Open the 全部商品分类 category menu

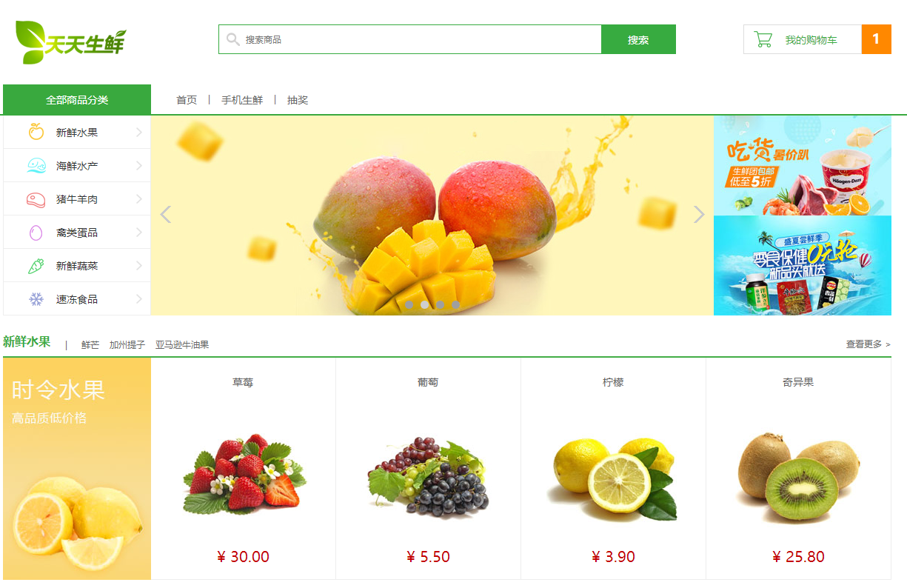pos(77,99)
